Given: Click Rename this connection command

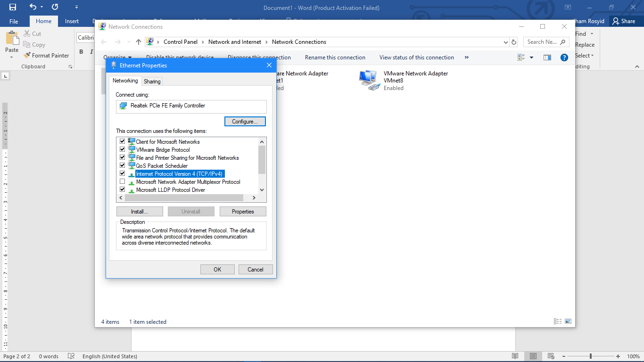Looking at the screenshot, I should click(335, 58).
